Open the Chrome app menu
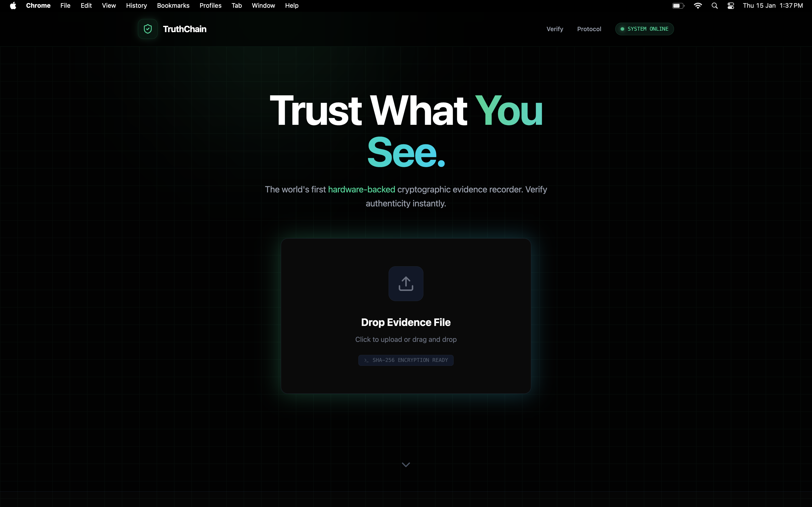The image size is (812, 507). pos(38,6)
